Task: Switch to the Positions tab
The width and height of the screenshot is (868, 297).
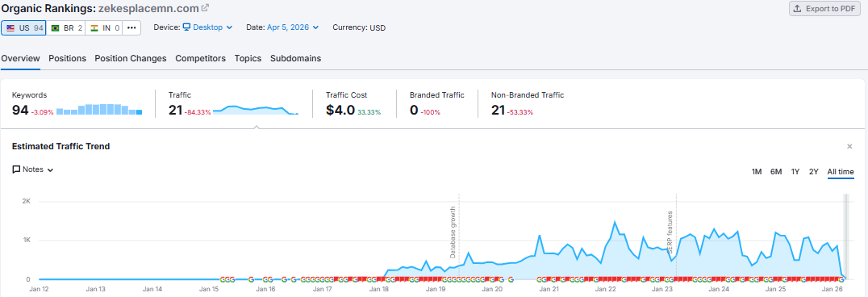Action: click(68, 58)
